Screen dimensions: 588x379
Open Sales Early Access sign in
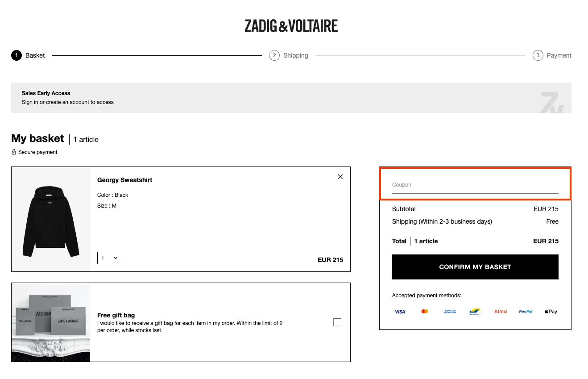click(x=68, y=102)
